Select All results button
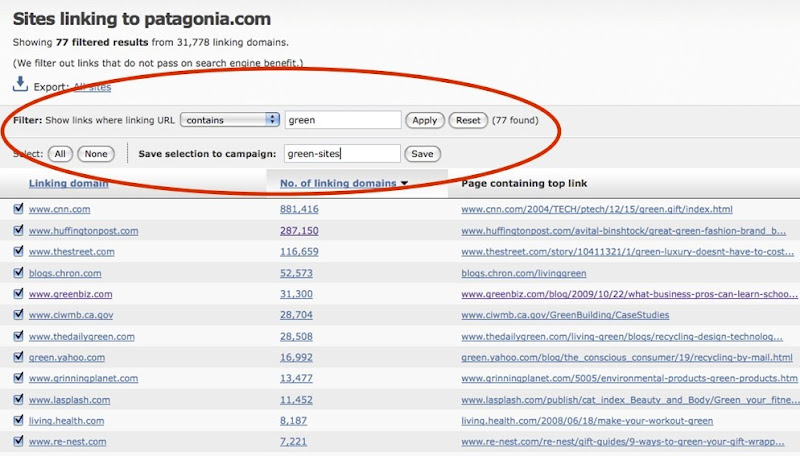This screenshot has width=800, height=456. coord(60,154)
